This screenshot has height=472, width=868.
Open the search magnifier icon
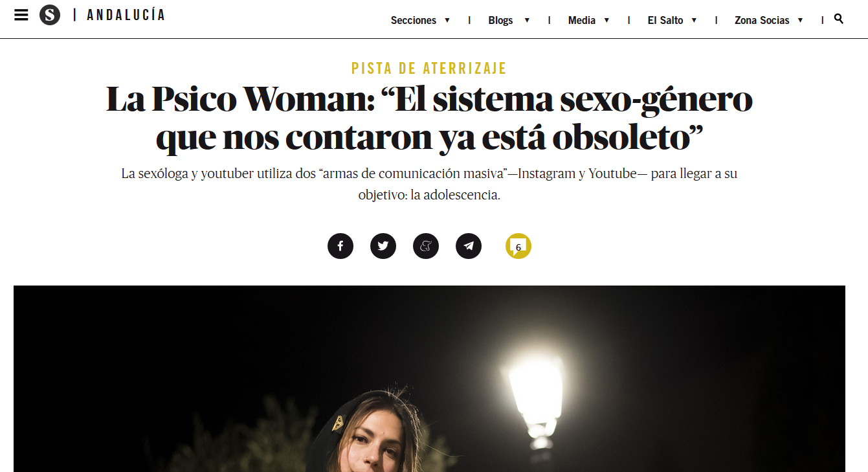(x=839, y=19)
